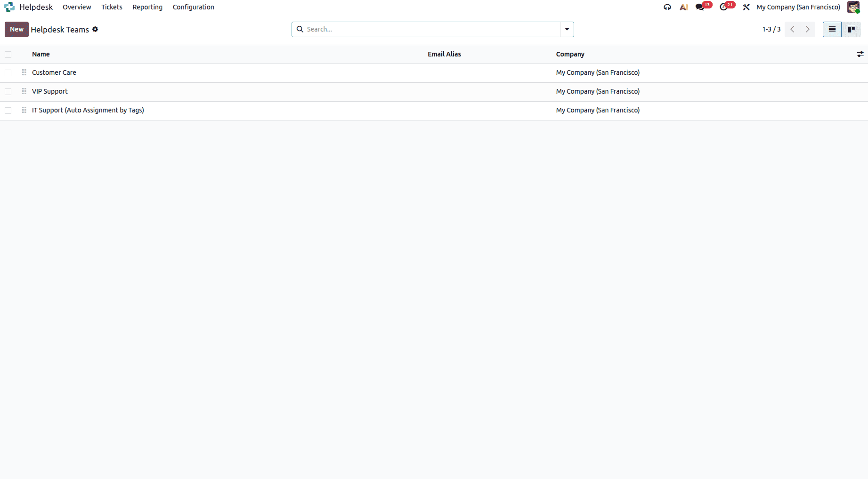
Task: Click Customer Care's company cell
Action: click(x=598, y=72)
